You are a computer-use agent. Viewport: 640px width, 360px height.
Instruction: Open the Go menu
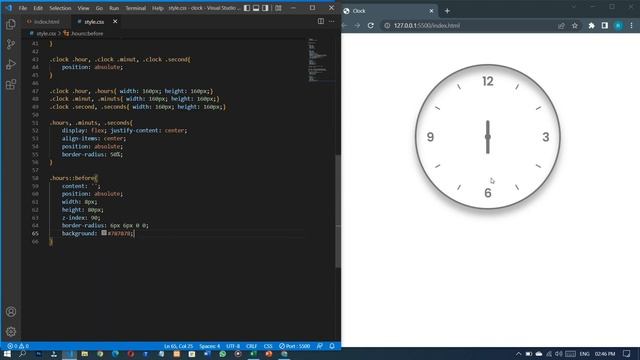pos(99,8)
